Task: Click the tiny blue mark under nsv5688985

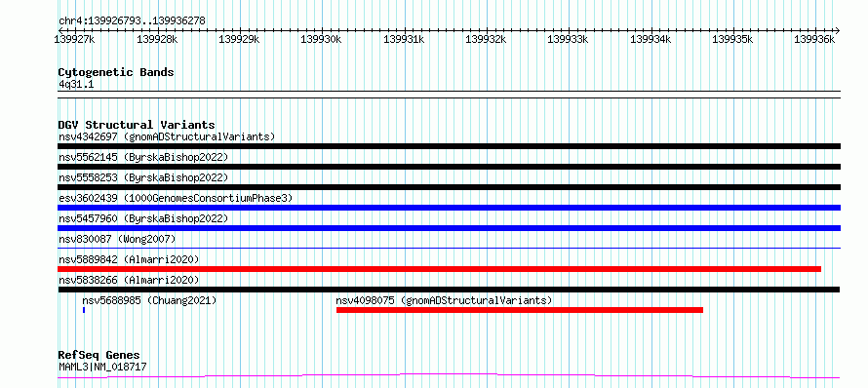Action: (x=84, y=310)
